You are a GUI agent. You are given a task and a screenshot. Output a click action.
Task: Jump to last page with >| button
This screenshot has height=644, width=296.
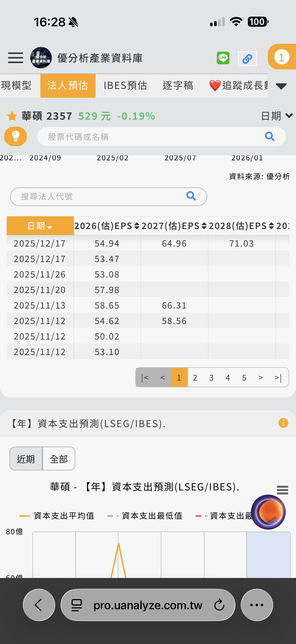[x=278, y=377]
